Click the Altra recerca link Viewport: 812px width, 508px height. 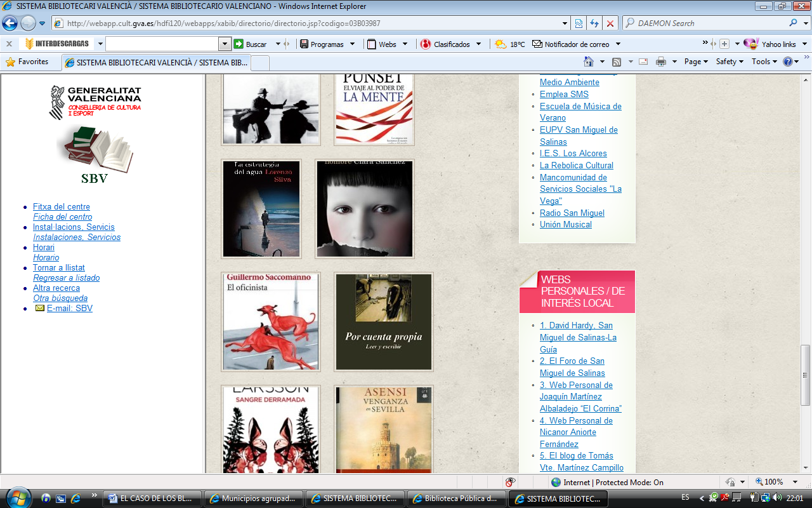coord(56,288)
